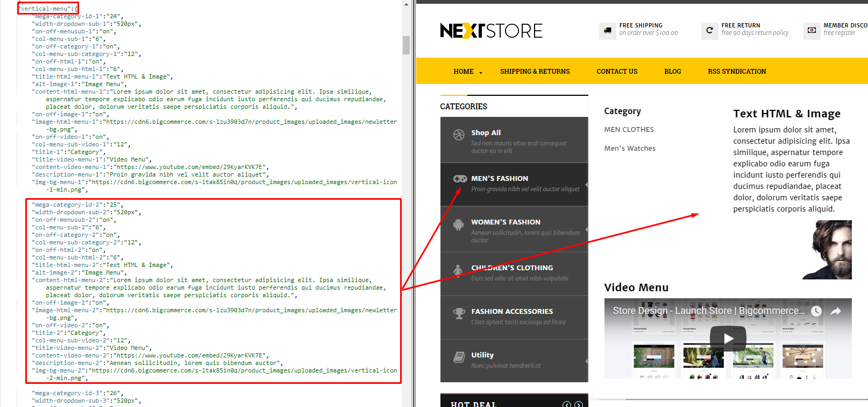Open the Contact Us page
The height and width of the screenshot is (407, 868).
click(617, 71)
